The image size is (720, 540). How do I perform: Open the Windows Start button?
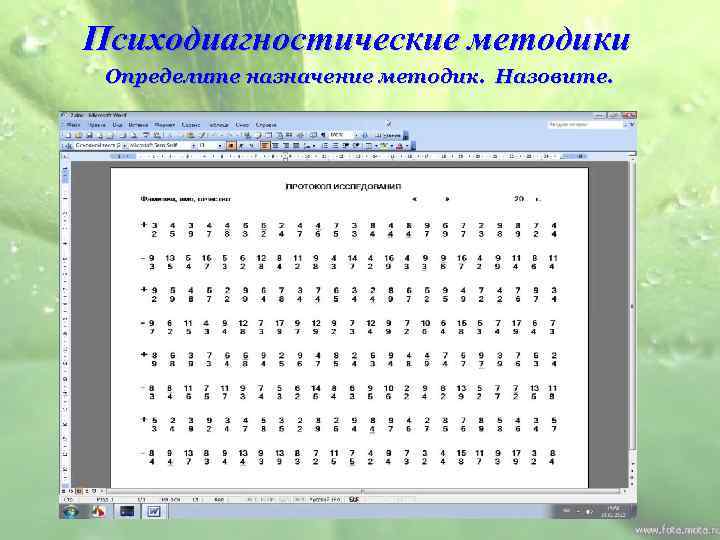tap(71, 511)
